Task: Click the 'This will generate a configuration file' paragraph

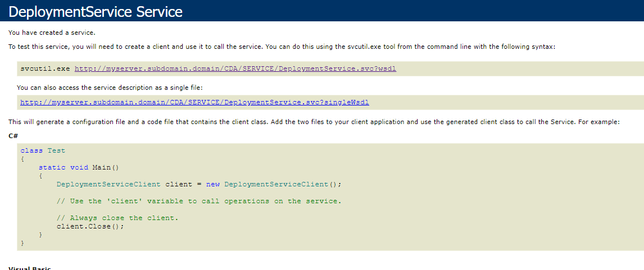Action: [x=314, y=122]
